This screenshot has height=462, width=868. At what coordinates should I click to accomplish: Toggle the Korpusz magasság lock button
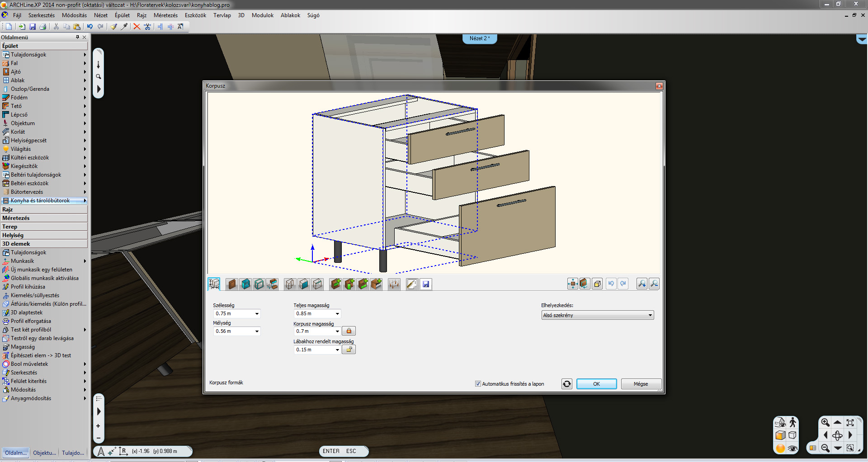click(349, 331)
